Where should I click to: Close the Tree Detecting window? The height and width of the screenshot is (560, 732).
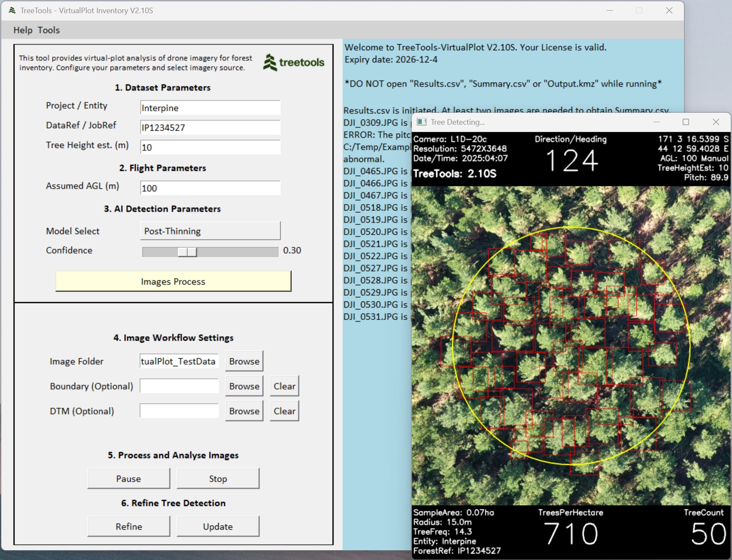coord(716,122)
